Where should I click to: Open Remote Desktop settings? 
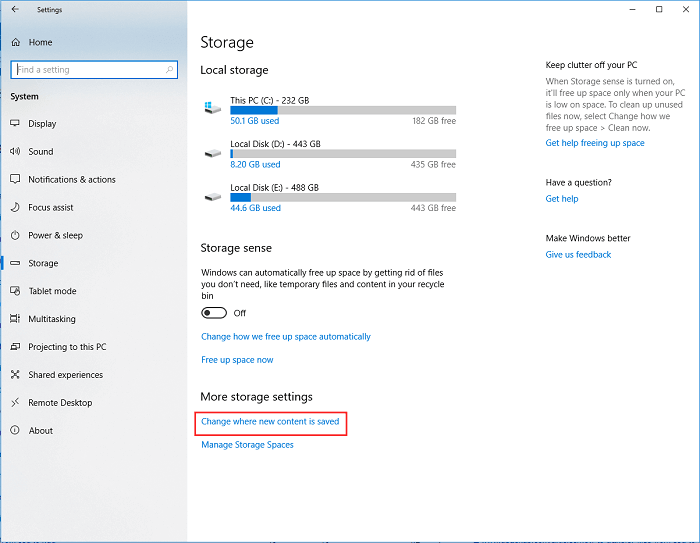click(60, 403)
